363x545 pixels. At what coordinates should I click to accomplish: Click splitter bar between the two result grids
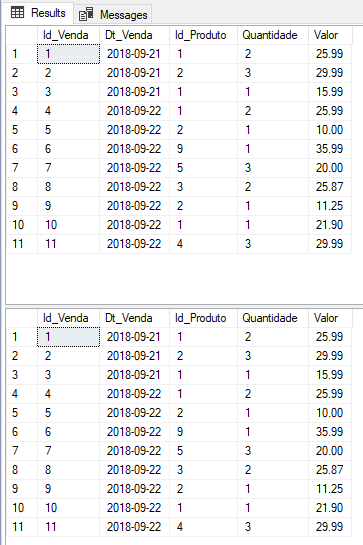point(184,305)
